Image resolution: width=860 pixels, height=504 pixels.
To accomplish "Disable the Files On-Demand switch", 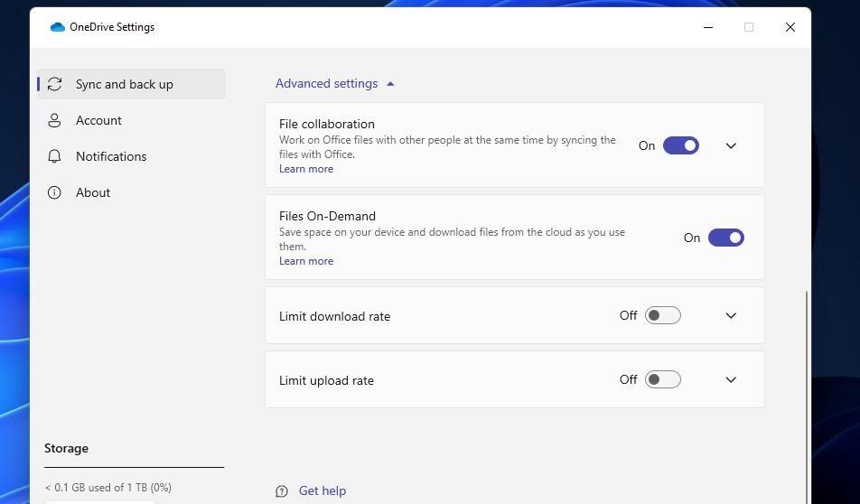I will (x=725, y=238).
